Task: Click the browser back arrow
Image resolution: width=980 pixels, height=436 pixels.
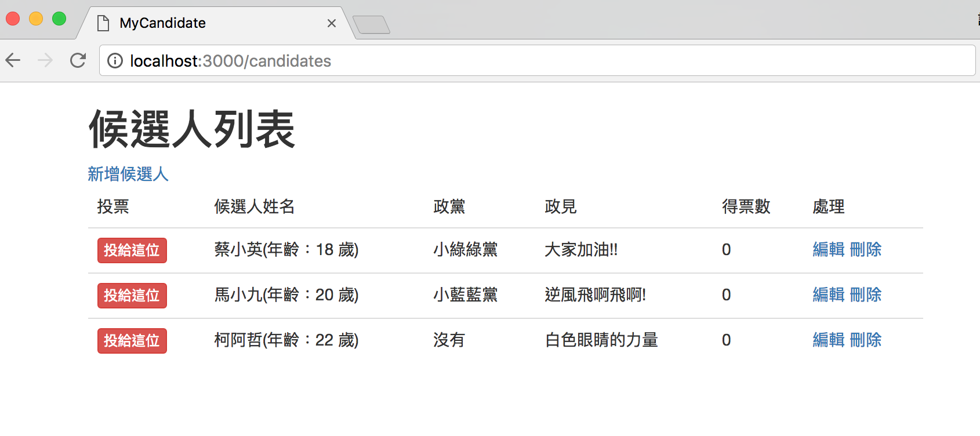Action: pyautogui.click(x=13, y=60)
